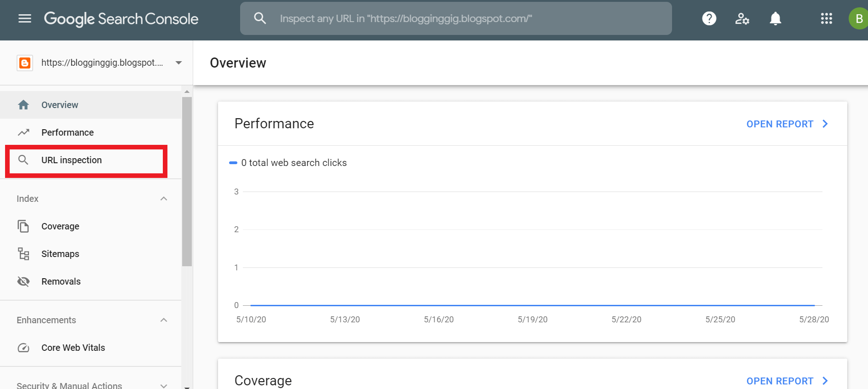Click the search magnifier icon in URL bar

coord(260,18)
